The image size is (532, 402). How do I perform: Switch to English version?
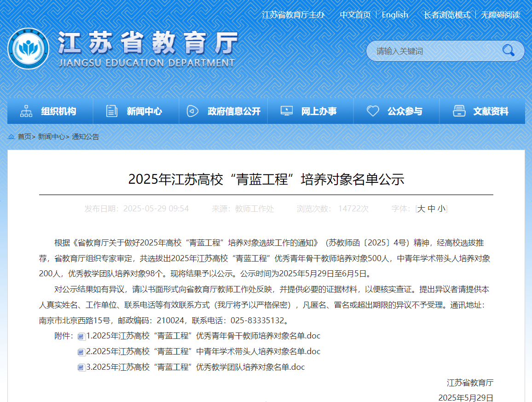tap(394, 15)
